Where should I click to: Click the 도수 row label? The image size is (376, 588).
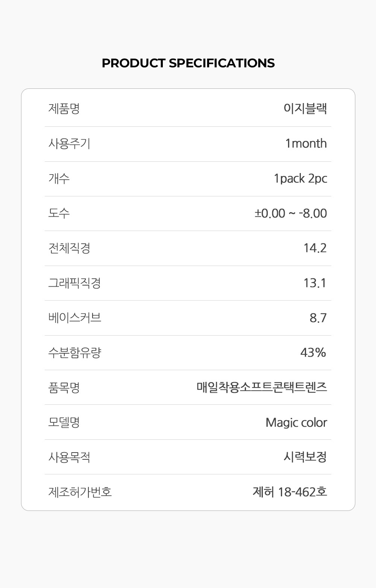tap(59, 213)
